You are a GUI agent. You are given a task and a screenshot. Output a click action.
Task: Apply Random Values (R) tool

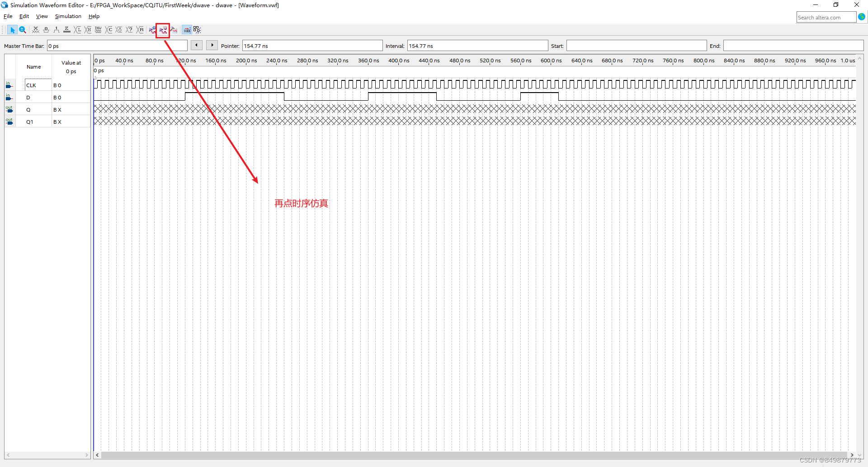(140, 30)
